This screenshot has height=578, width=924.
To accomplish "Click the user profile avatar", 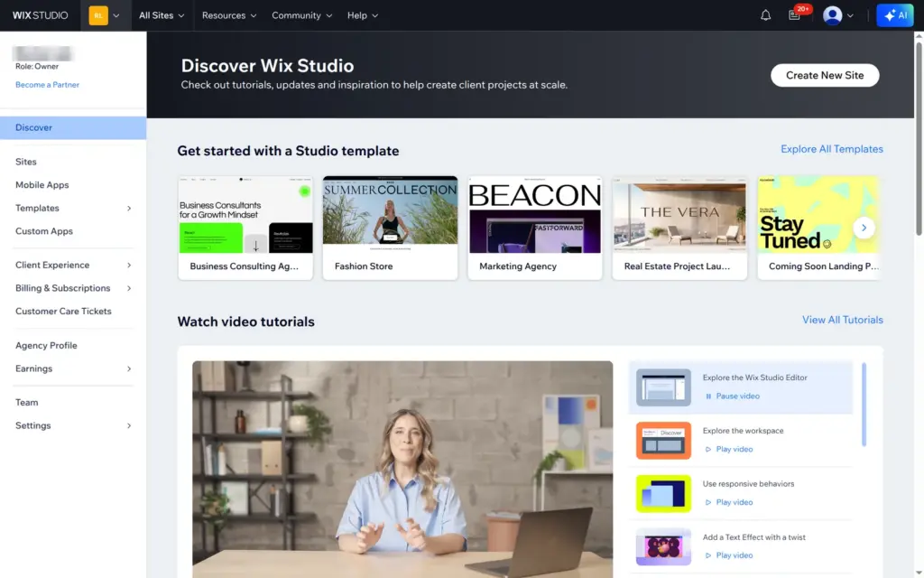I will coord(832,15).
